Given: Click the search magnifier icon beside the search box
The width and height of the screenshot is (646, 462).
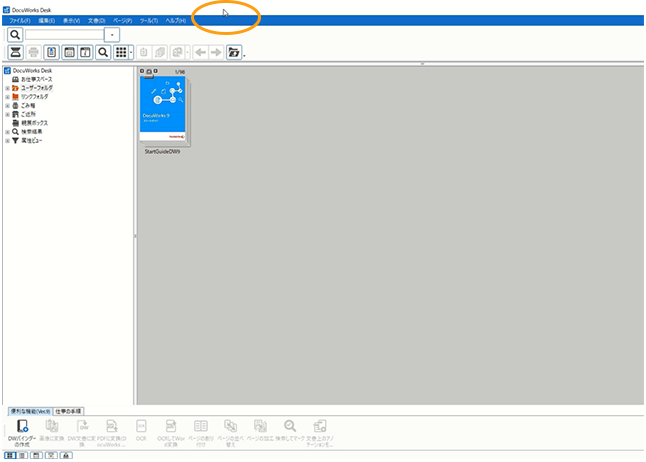Looking at the screenshot, I should pyautogui.click(x=15, y=35).
